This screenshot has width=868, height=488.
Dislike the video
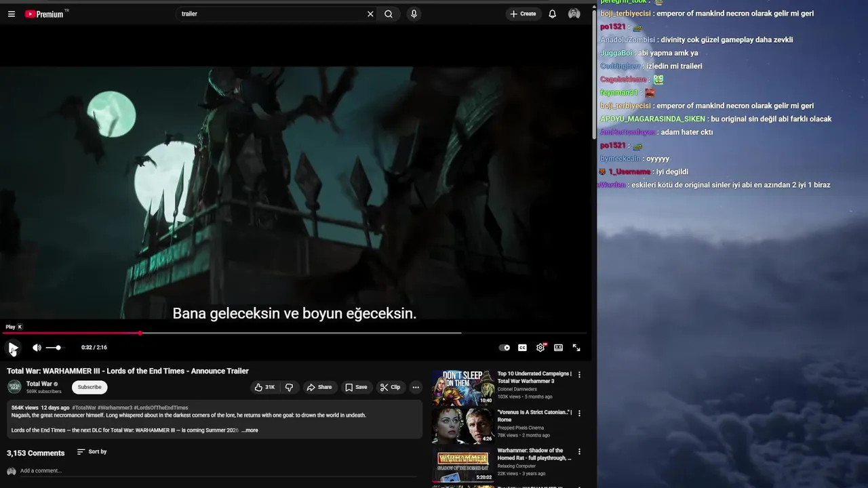pyautogui.click(x=289, y=387)
